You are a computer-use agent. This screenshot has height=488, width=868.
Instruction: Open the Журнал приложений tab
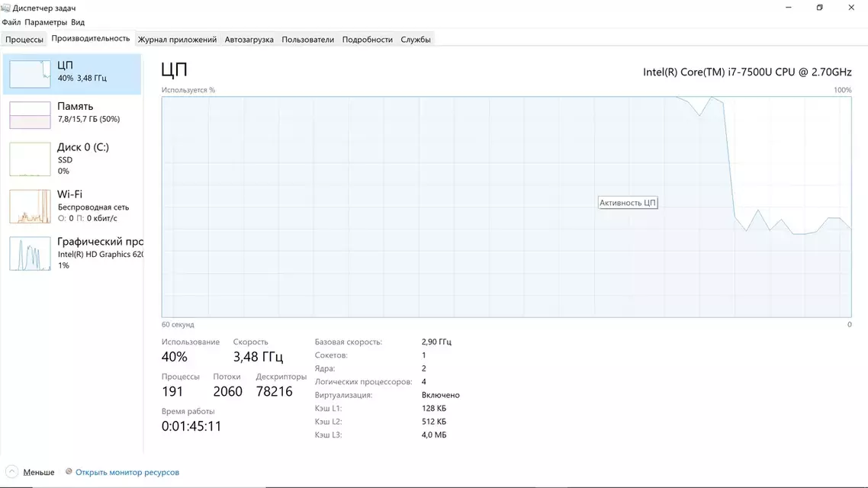tap(177, 40)
